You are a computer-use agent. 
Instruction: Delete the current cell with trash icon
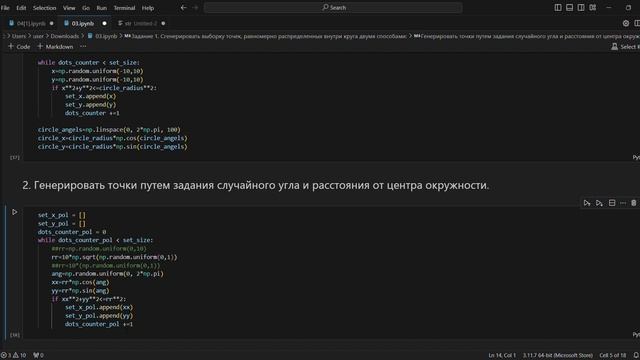pos(633,203)
